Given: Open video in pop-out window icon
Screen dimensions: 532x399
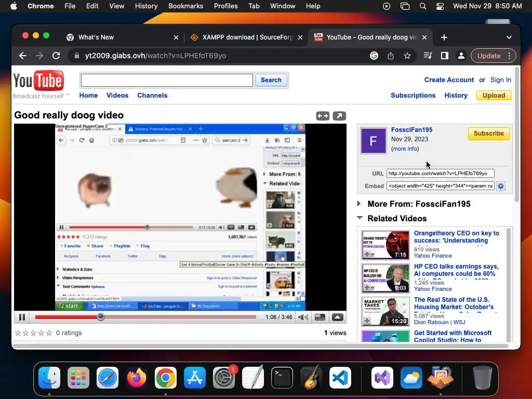Looking at the screenshot, I should 339,116.
